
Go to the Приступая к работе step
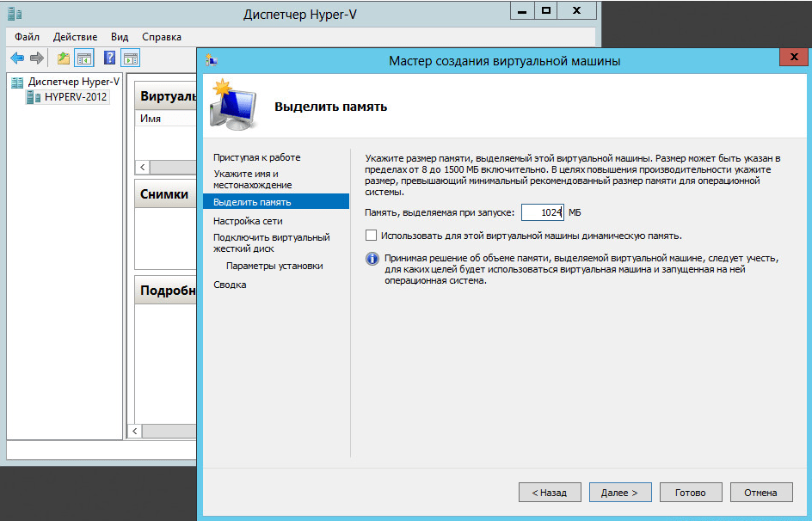coord(257,157)
